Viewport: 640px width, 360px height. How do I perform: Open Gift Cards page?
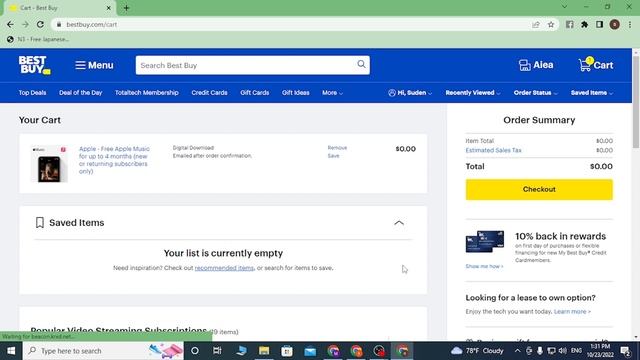[x=255, y=93]
